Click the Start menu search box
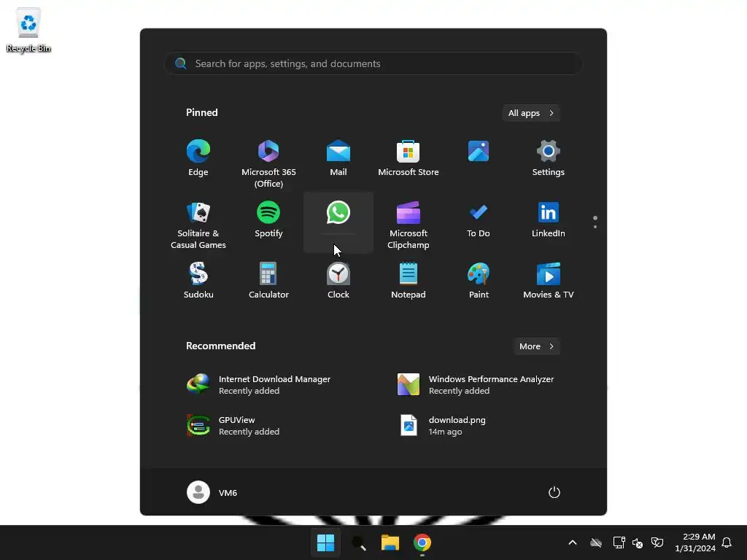The width and height of the screenshot is (747, 560). point(373,64)
